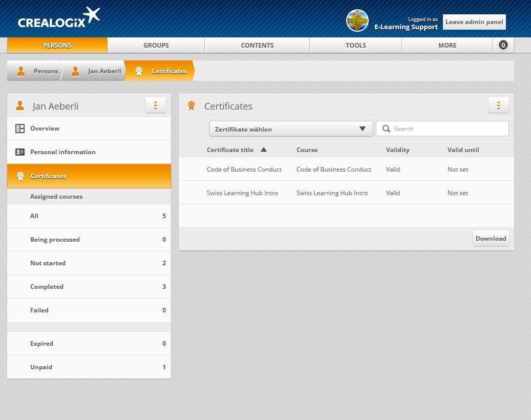
Task: Expand the Zertifikate wählen dropdown
Action: [291, 129]
